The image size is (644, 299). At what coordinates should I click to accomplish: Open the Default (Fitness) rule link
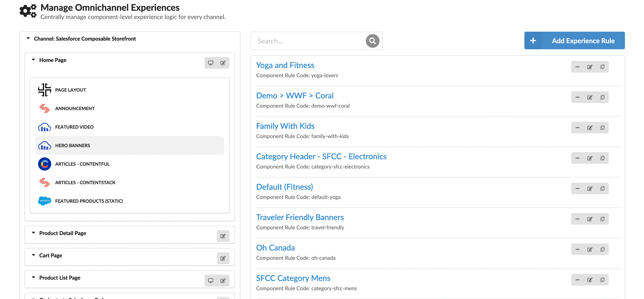[x=284, y=187]
